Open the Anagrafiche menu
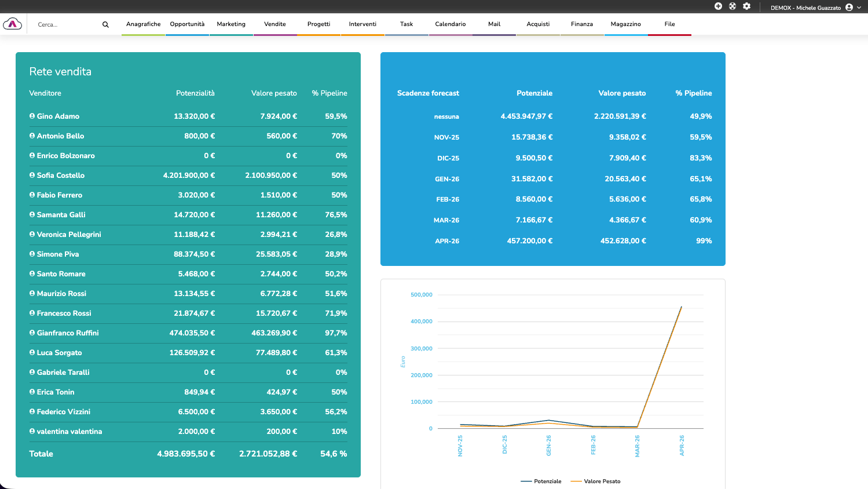The image size is (868, 489). (x=143, y=24)
